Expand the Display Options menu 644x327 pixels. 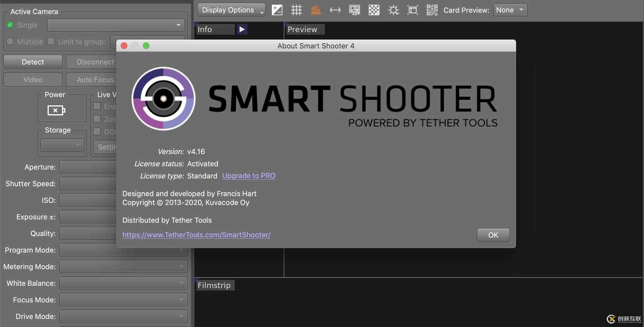coord(230,9)
